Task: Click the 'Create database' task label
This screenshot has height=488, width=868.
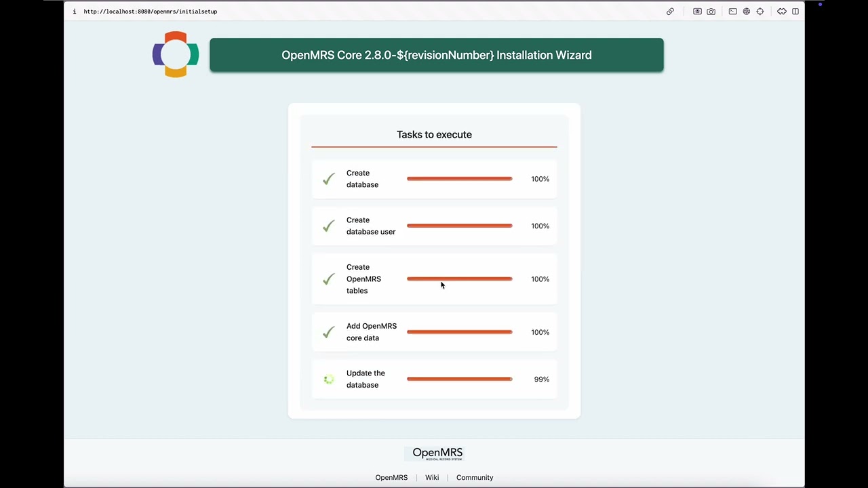Action: (x=362, y=179)
